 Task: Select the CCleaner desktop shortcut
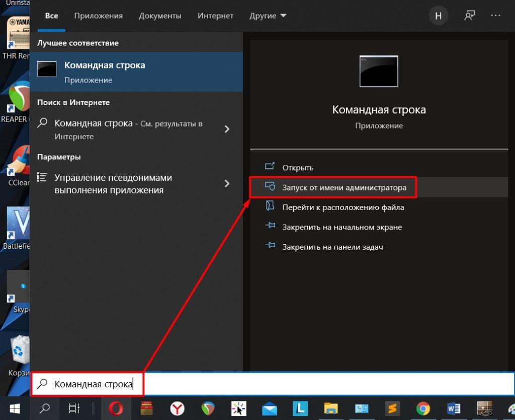[x=18, y=166]
